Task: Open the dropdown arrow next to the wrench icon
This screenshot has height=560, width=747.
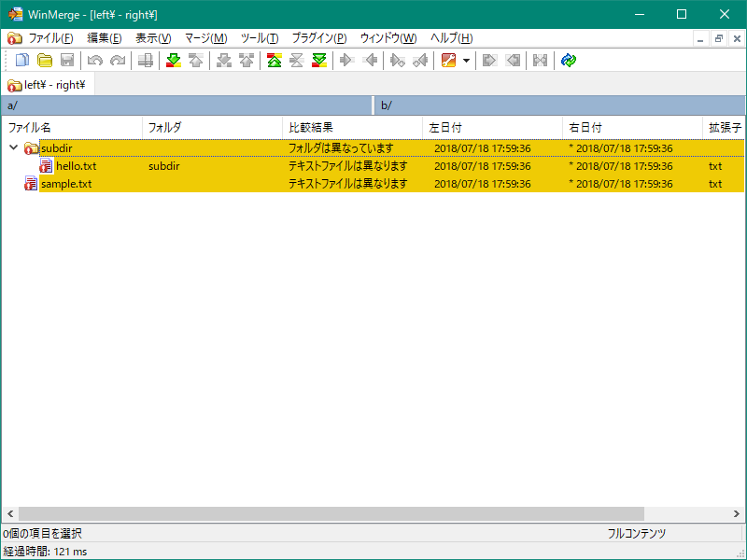Action: (x=464, y=60)
